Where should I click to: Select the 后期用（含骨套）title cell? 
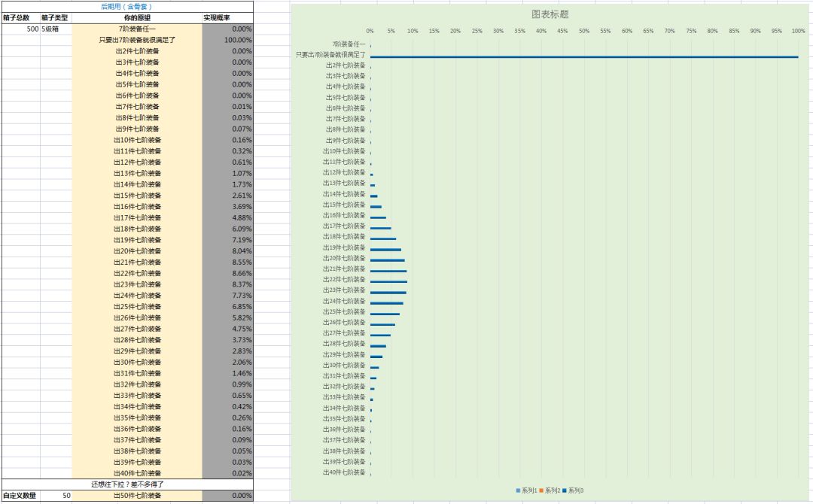click(126, 6)
